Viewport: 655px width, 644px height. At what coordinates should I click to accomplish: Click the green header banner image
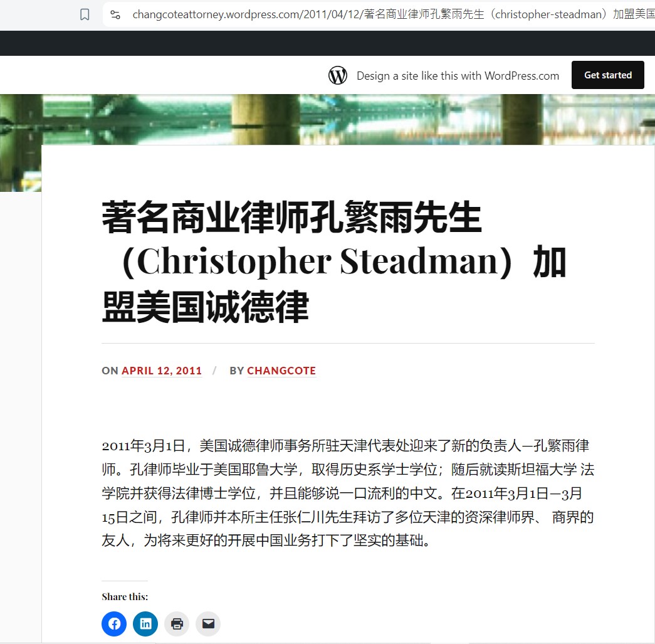[x=327, y=120]
